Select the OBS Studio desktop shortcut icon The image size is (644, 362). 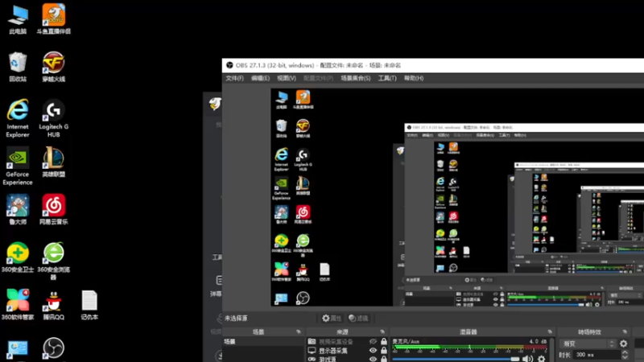point(53,348)
